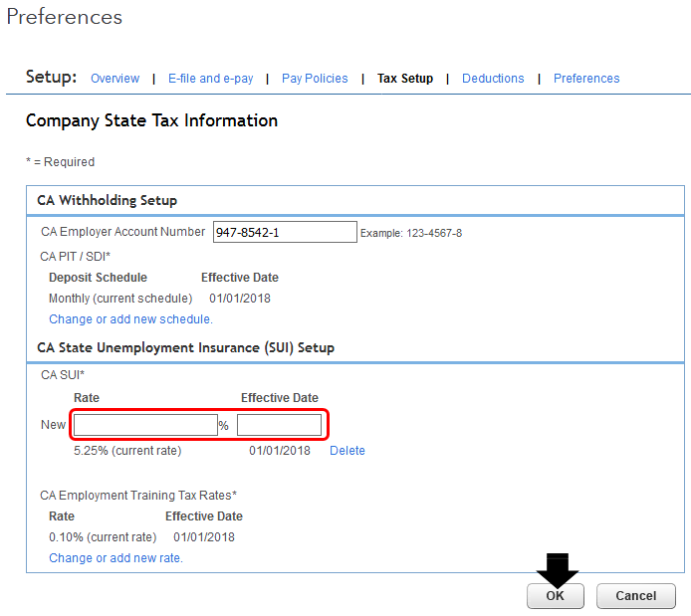Click the 0.10% current training tax rate

tap(103, 537)
